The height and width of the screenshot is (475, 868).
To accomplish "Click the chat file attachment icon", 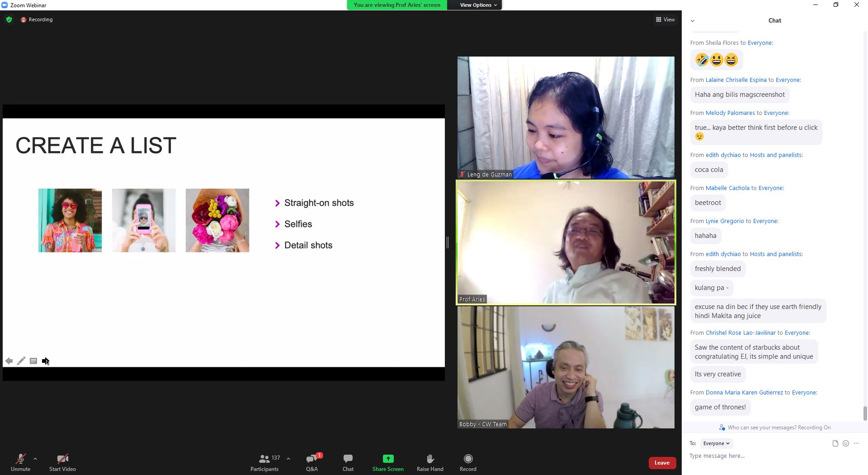I will click(835, 443).
